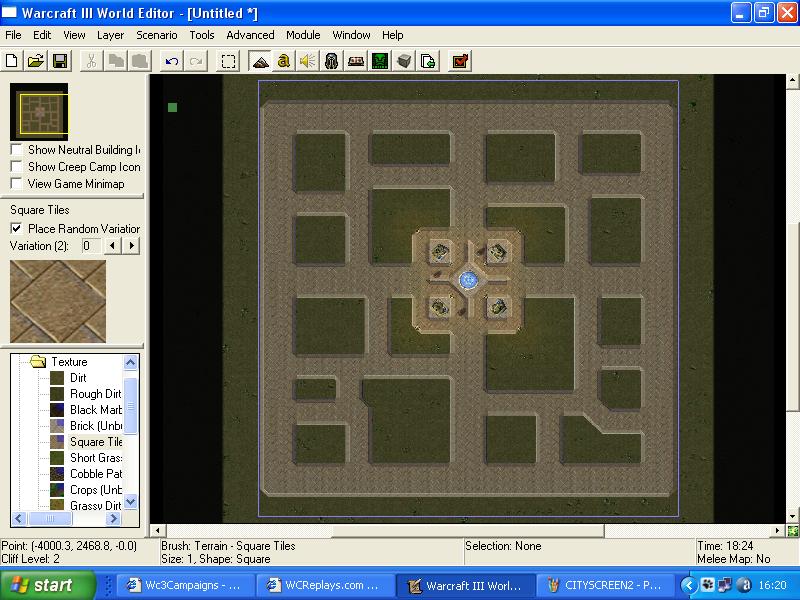The image size is (800, 600).
Task: Activate the selection brush tool
Action: coord(228,61)
